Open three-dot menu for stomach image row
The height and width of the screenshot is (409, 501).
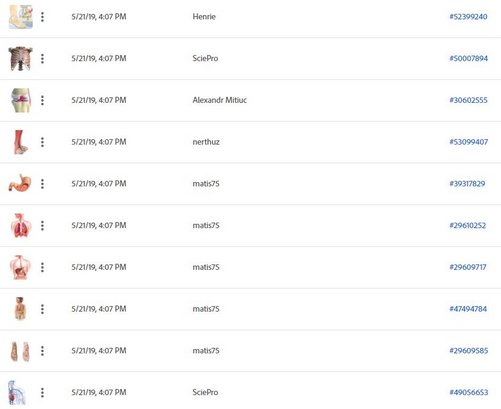42,184
